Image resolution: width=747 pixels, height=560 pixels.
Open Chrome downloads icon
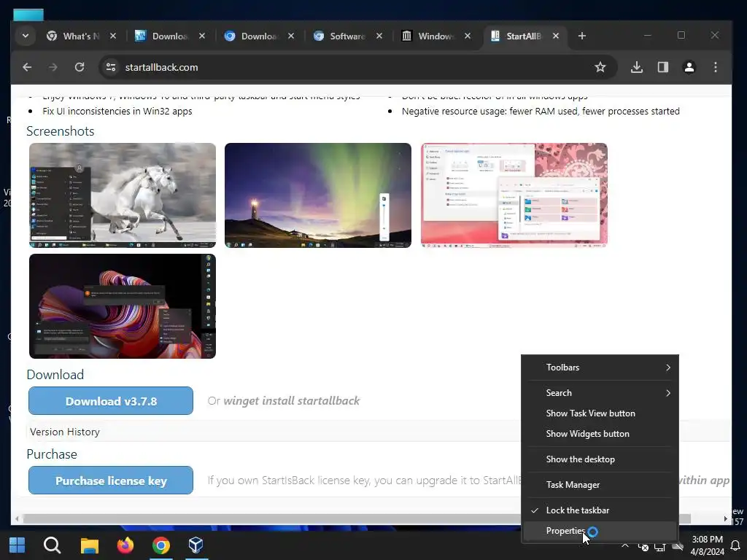point(637,67)
